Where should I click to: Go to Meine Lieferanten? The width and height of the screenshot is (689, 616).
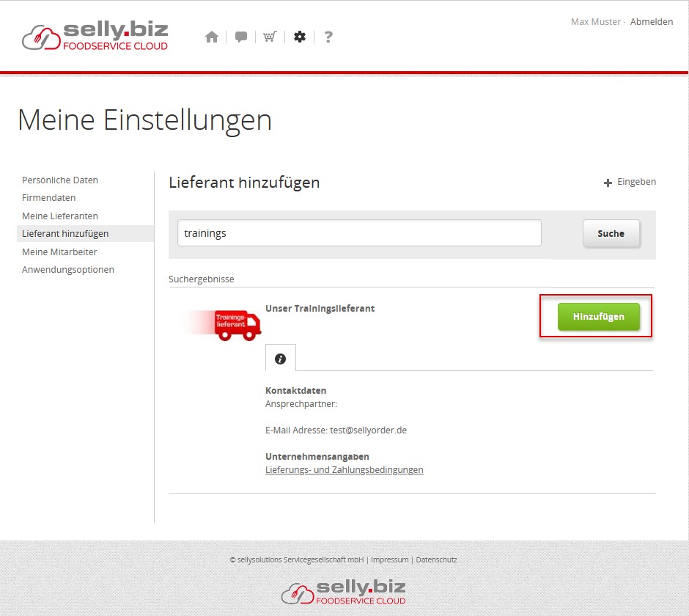tap(60, 216)
